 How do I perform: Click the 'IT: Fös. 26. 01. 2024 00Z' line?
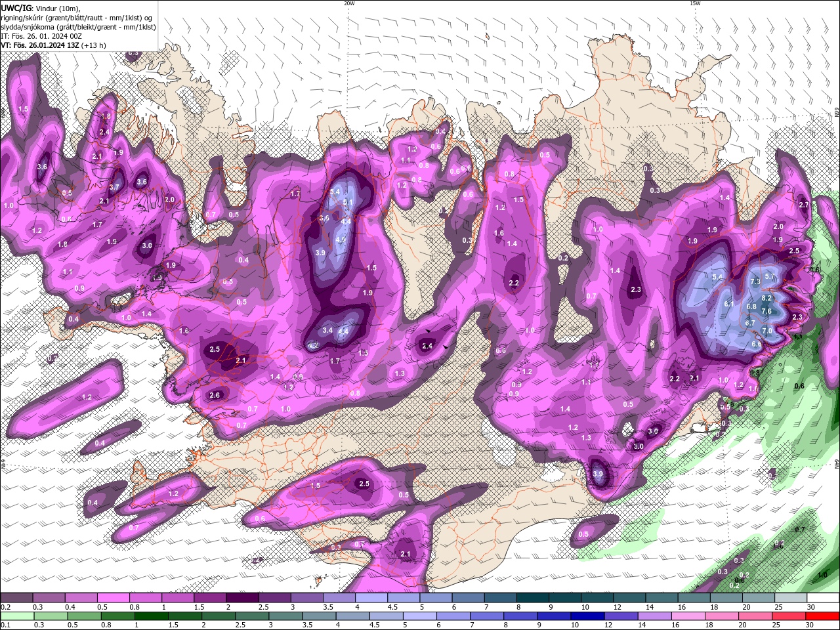[x=41, y=36]
